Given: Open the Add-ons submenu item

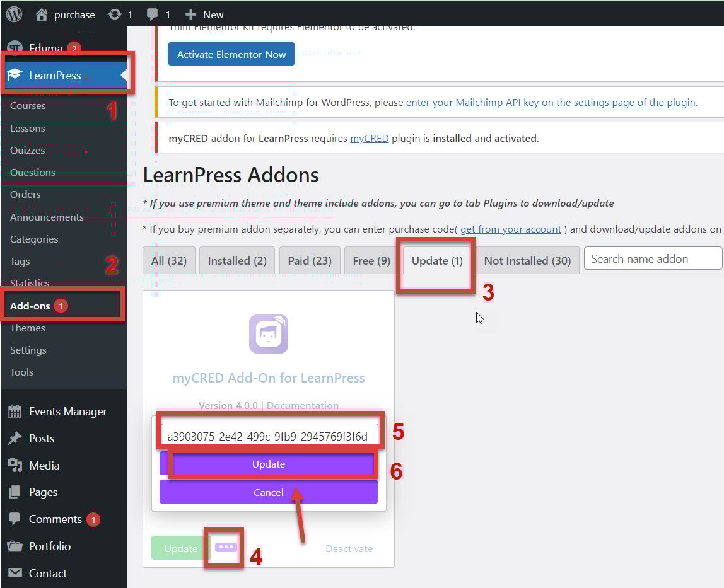Looking at the screenshot, I should click(x=30, y=306).
